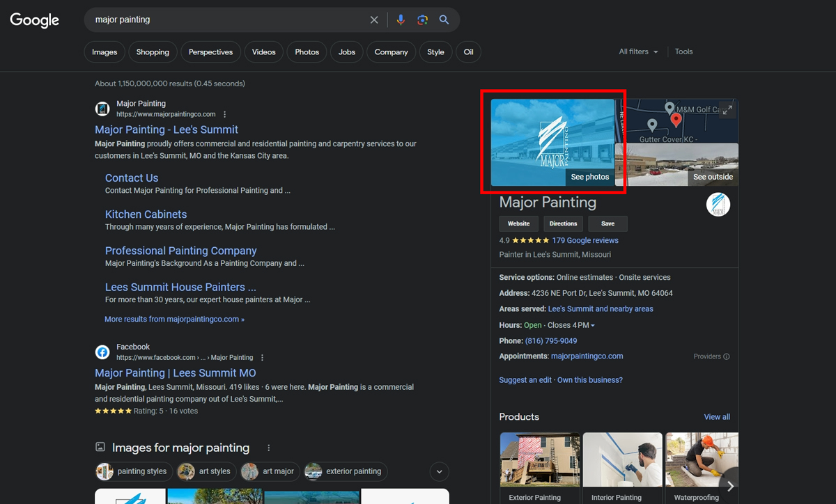Image resolution: width=836 pixels, height=504 pixels.
Task: Select the Photos filter chip
Action: (x=307, y=52)
